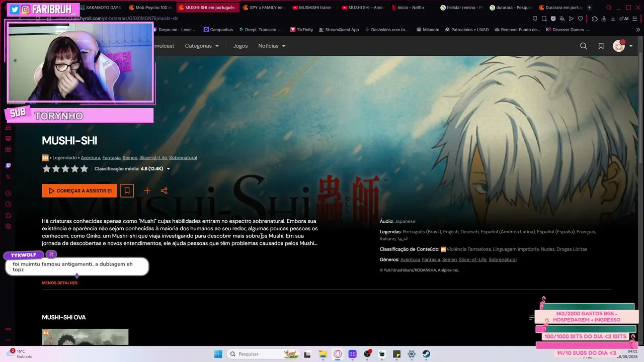Open the Windows Start menu
Viewport: 644px width, 362px height.
coord(218,354)
